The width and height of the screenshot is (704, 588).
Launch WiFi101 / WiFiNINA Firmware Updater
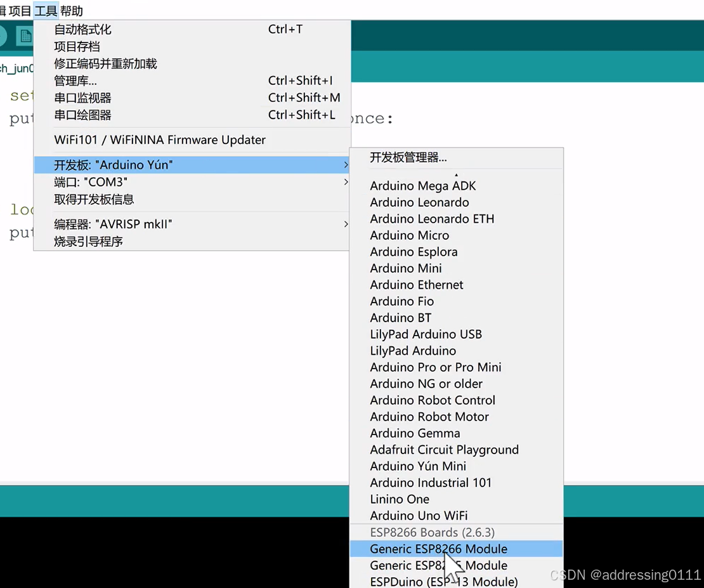click(192, 140)
